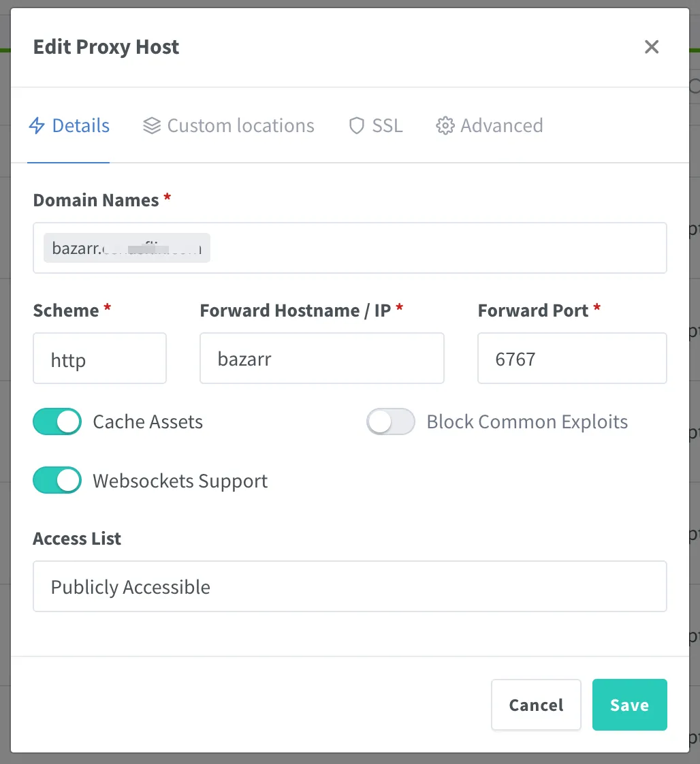The width and height of the screenshot is (700, 764).
Task: Click the Forward Hostname field containing bazarr
Action: coord(321,358)
